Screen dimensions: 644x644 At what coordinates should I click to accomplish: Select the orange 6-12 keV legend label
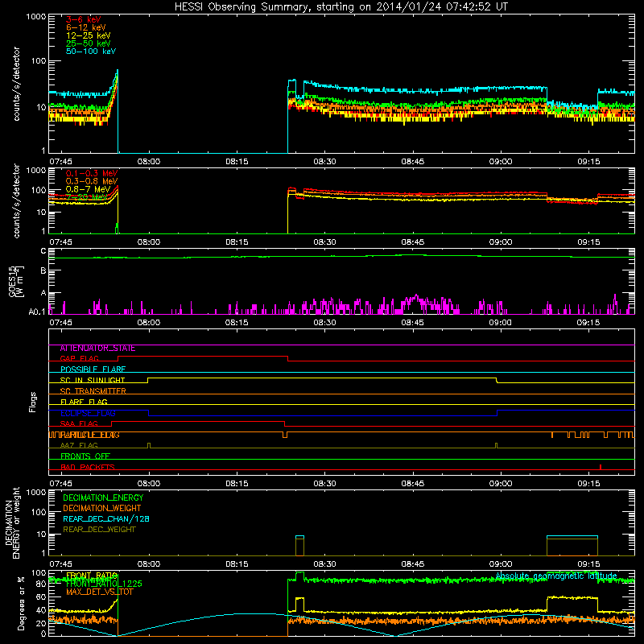86,27
